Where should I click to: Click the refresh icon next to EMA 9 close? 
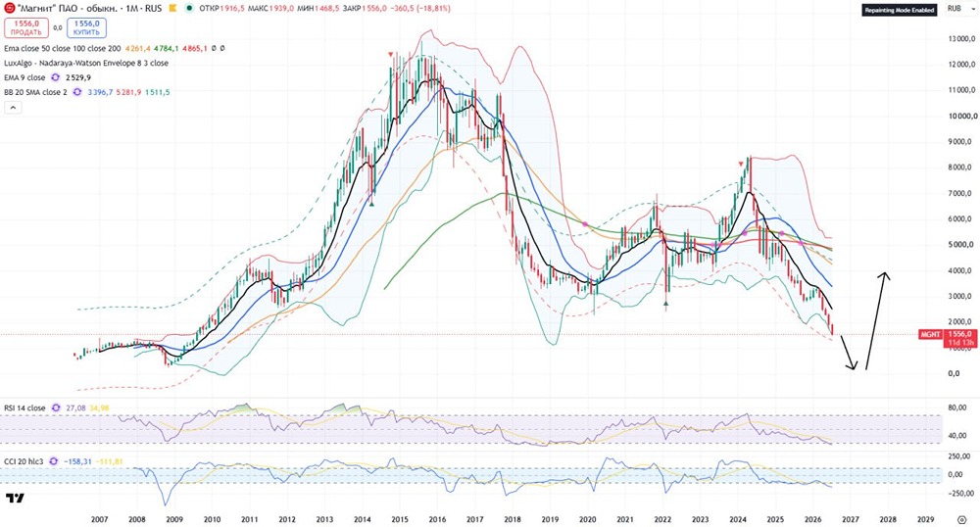[56, 77]
